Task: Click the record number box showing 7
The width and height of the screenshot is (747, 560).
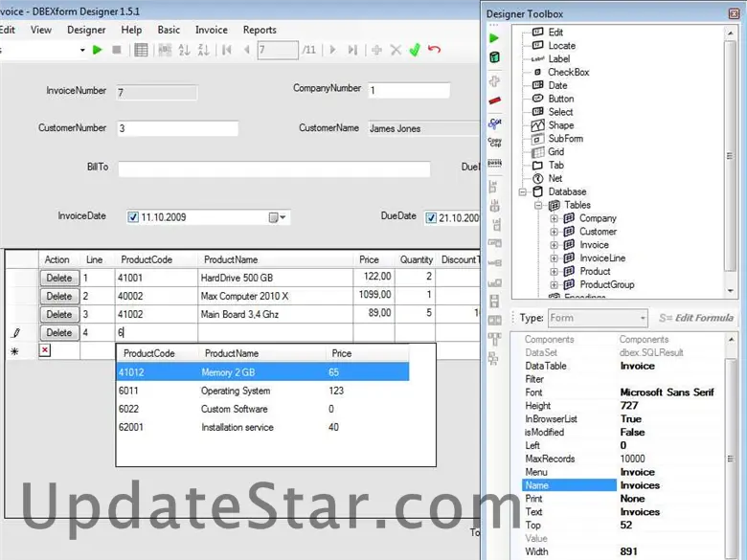Action: tap(278, 50)
